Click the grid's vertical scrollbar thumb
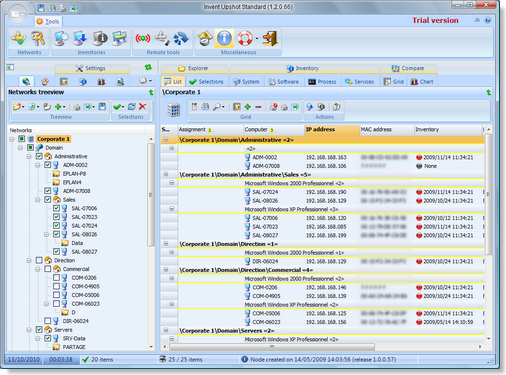 (x=488, y=194)
